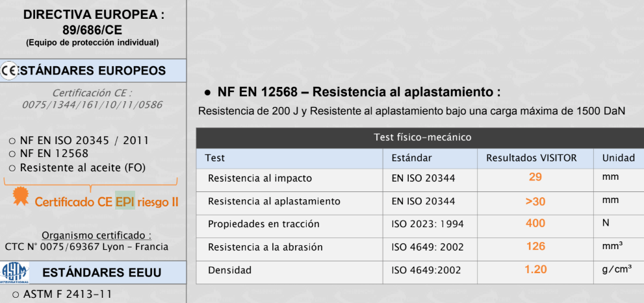Click the Estándar column header
The width and height of the screenshot is (644, 303).
[411, 158]
